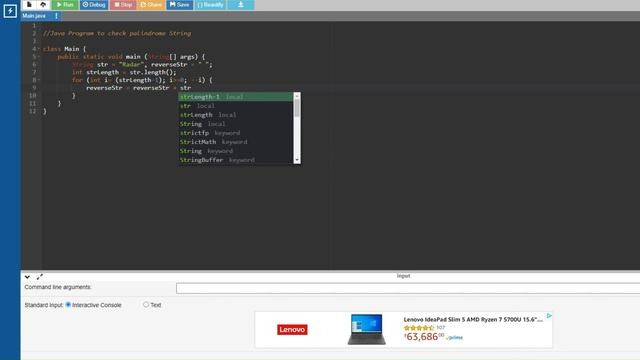Create a new file with the file icon
This screenshot has height=360, width=640.
[x=29, y=4]
